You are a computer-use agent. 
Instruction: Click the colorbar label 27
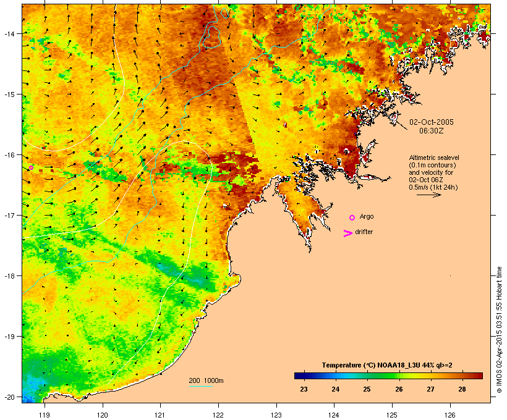[x=430, y=389]
